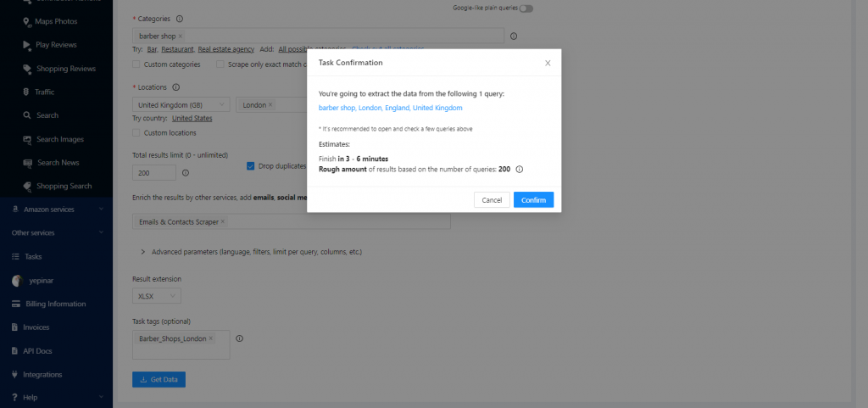
Task: Tick the Custom locations checkbox
Action: click(x=137, y=132)
